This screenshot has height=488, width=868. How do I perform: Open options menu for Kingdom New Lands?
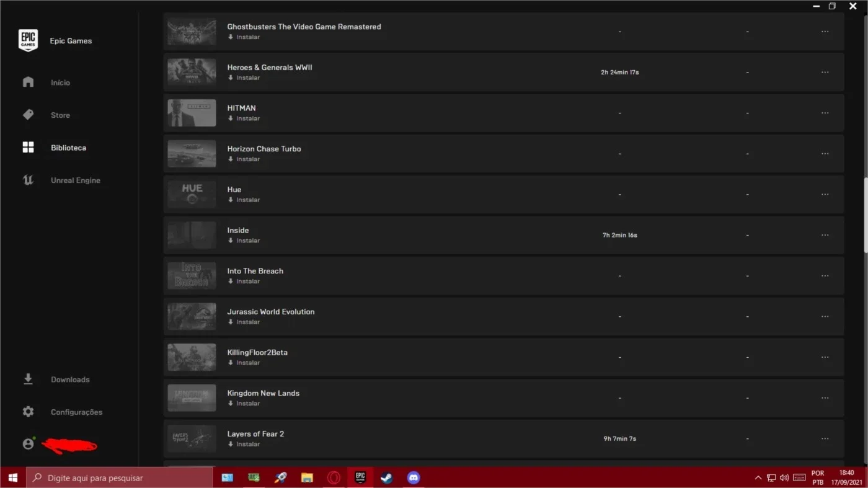825,398
